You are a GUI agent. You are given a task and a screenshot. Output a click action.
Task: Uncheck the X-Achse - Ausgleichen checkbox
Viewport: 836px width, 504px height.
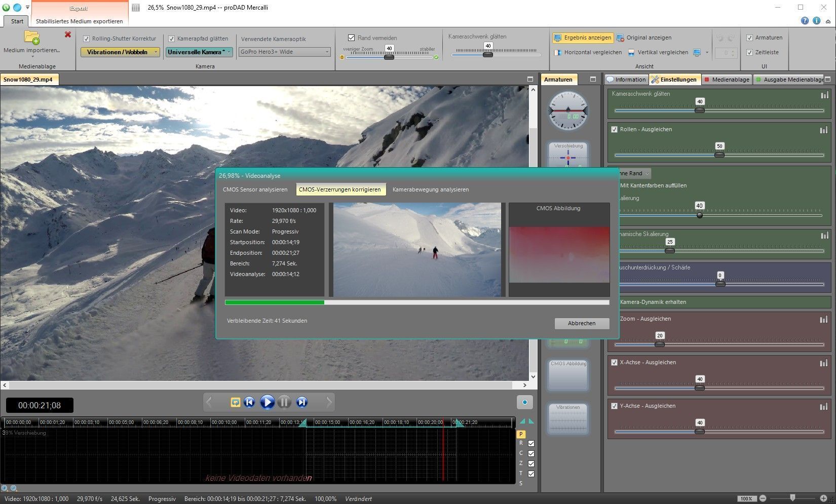pos(615,363)
